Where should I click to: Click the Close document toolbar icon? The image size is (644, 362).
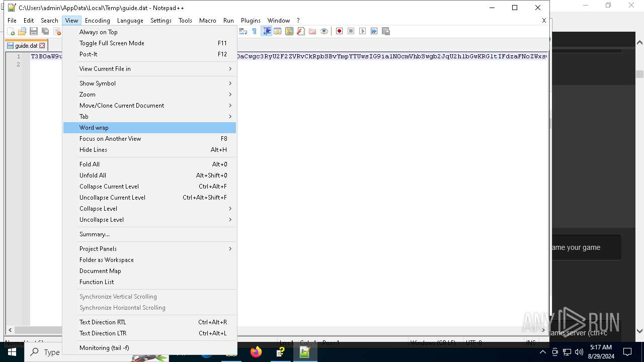point(57,31)
